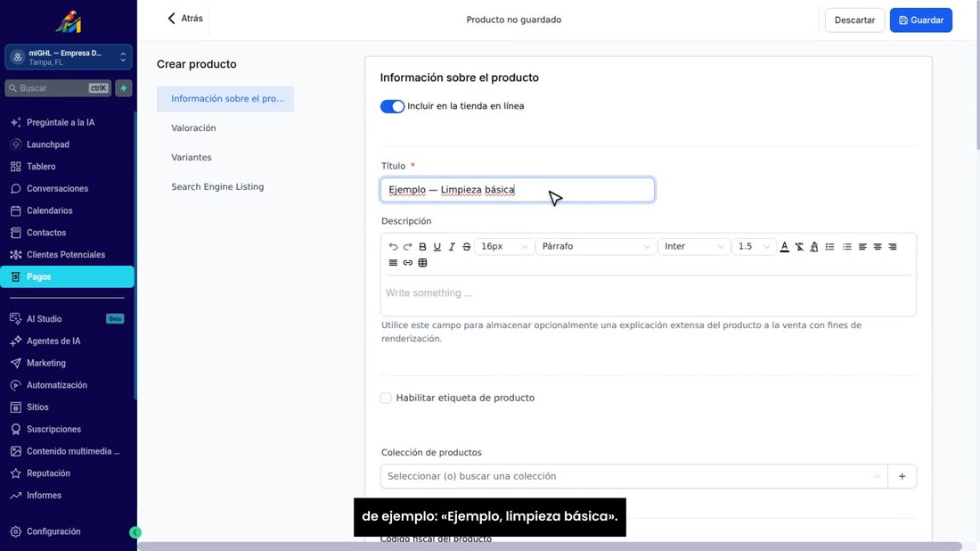980x551 pixels.
Task: Open the Párrafo text style dropdown
Action: coord(596,246)
